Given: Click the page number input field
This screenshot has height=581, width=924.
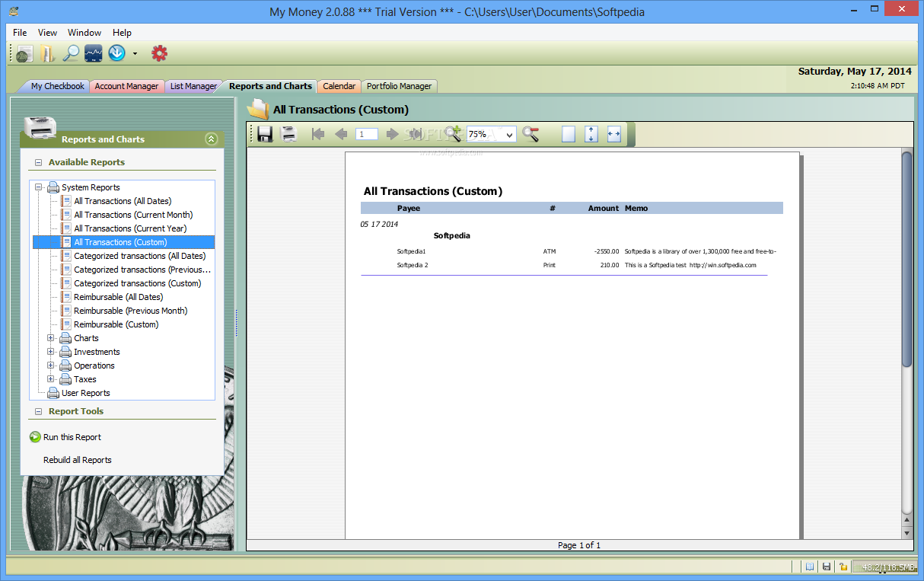Looking at the screenshot, I should coord(367,134).
